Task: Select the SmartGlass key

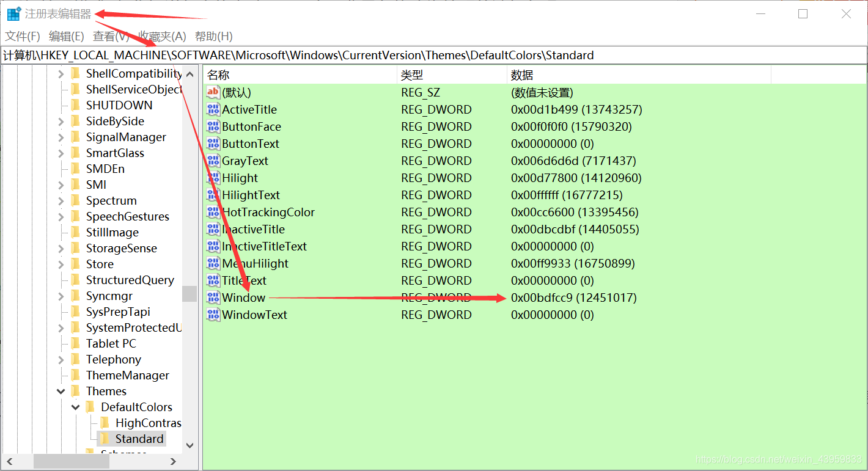Action: pos(115,153)
